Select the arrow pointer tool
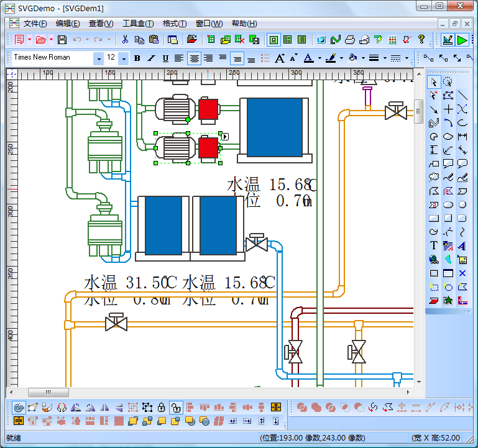478x448 pixels. tap(434, 81)
